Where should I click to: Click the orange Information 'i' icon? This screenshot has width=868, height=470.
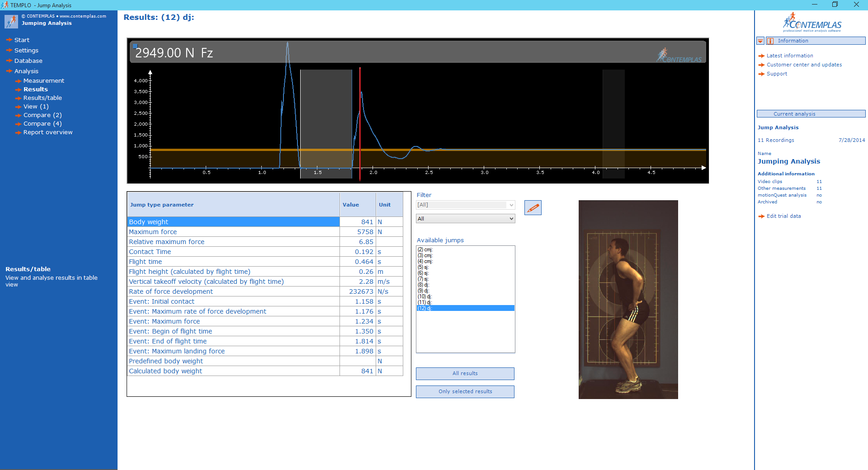(770, 41)
